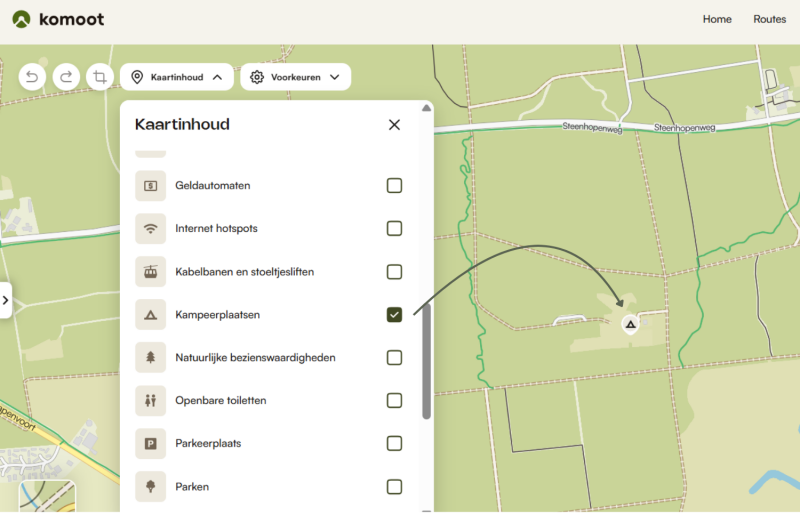Screen dimensions: 800x515
Task: Click the komoot logo
Action: coord(58,19)
